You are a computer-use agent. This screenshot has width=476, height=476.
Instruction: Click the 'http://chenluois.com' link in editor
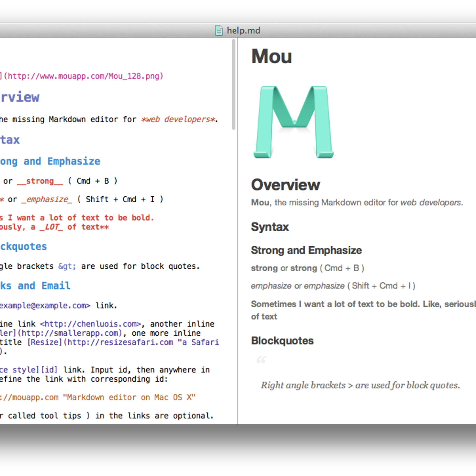(90, 324)
